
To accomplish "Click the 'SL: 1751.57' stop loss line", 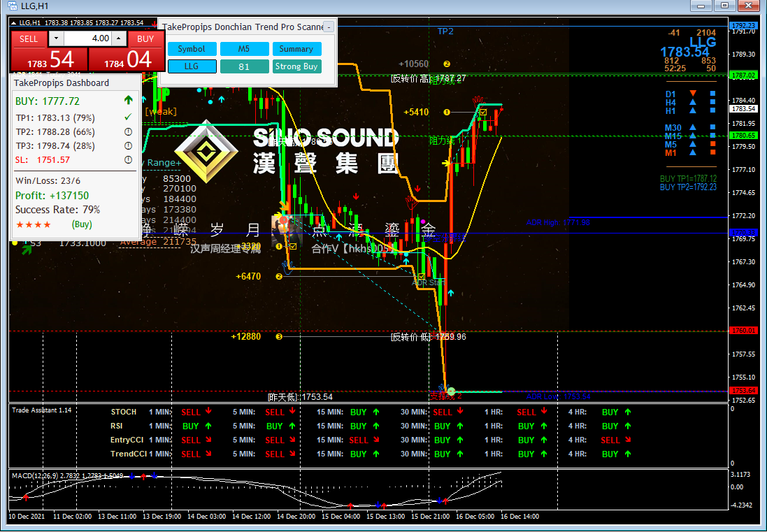I will point(43,160).
